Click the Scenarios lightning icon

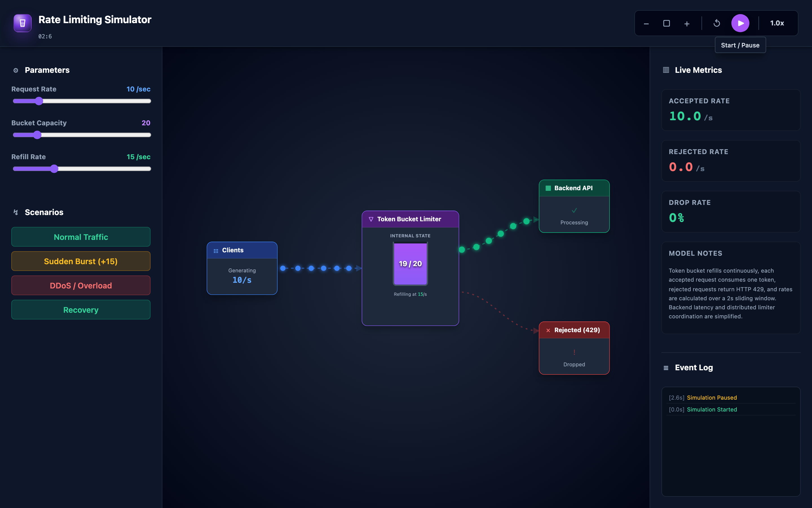(x=16, y=212)
